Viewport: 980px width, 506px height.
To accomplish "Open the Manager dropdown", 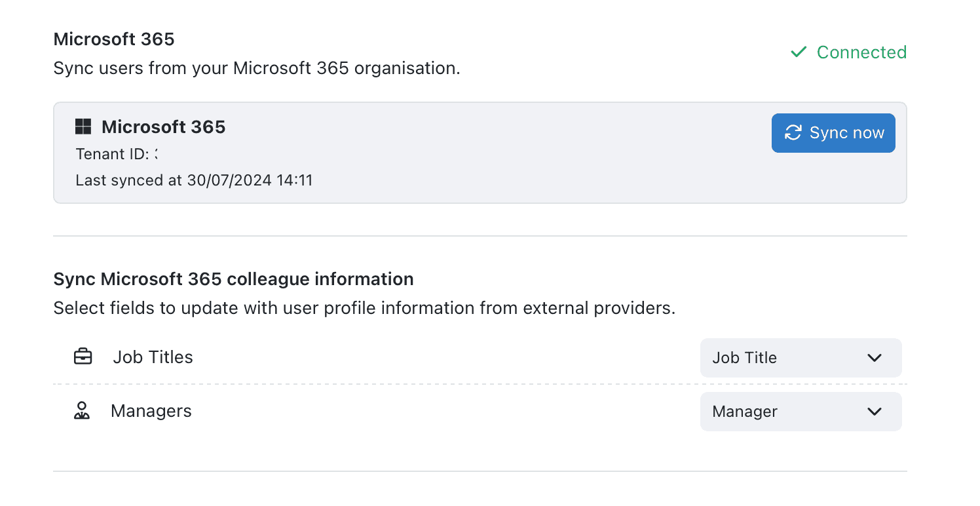I will point(801,412).
